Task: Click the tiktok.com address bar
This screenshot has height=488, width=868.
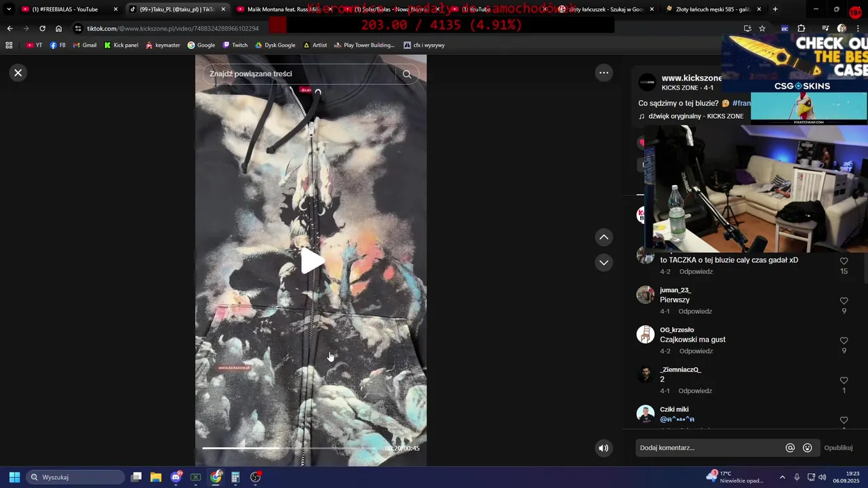Action: [x=173, y=28]
